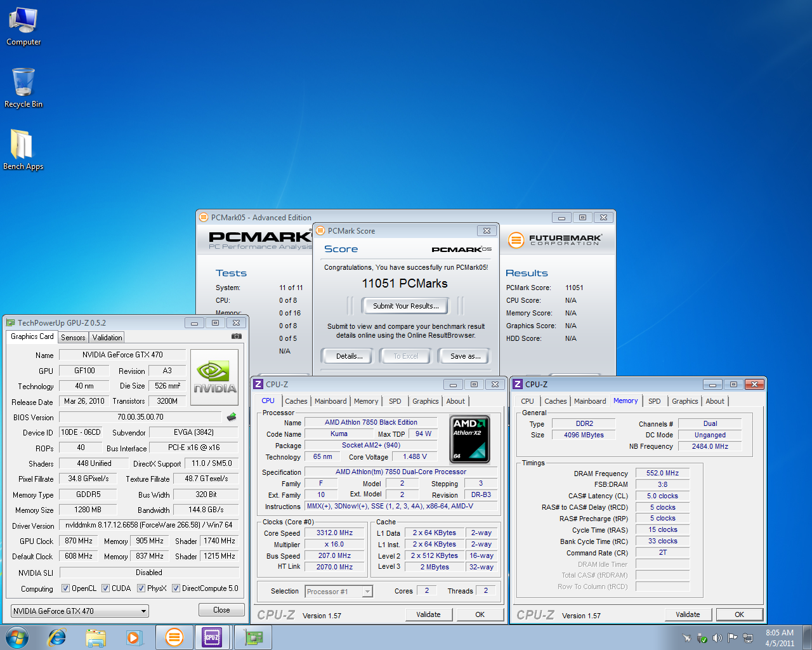Open the Graphics tab in right CPU-Z
Image resolution: width=812 pixels, height=650 pixels.
coord(685,401)
